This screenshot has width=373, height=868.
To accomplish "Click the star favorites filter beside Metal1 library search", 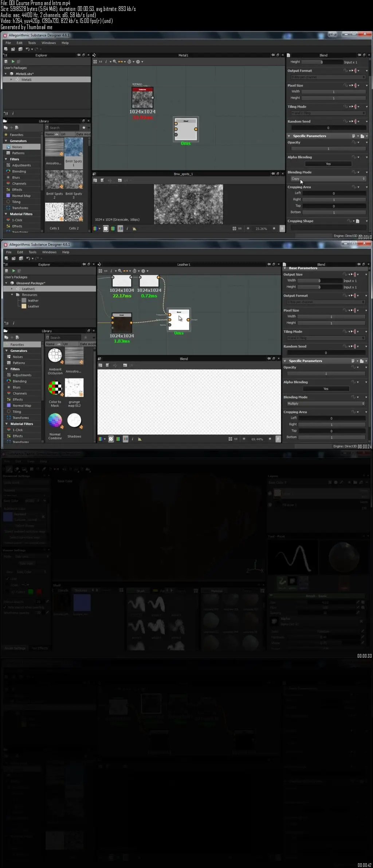I will [84, 128].
